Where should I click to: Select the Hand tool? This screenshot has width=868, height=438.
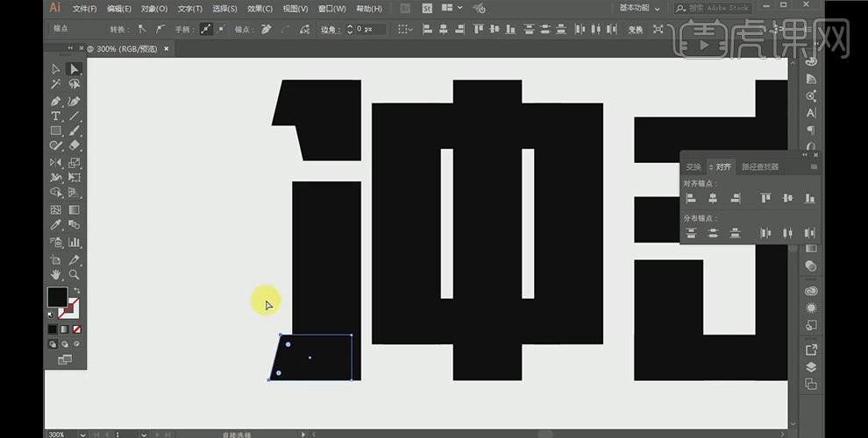click(x=56, y=274)
